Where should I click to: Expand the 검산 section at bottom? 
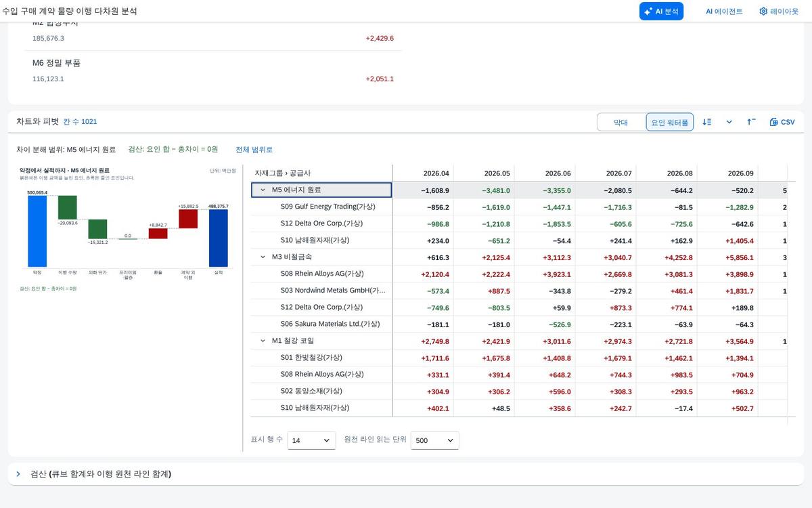tap(19, 474)
